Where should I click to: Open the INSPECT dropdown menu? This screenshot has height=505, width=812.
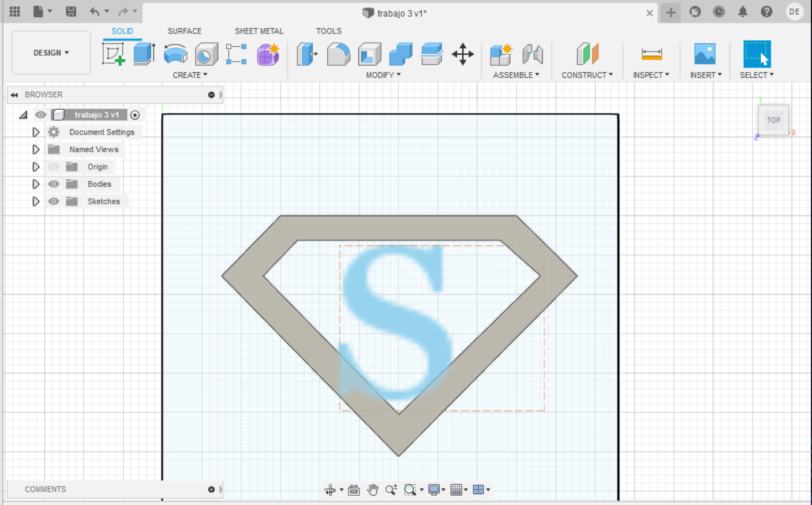click(x=651, y=75)
